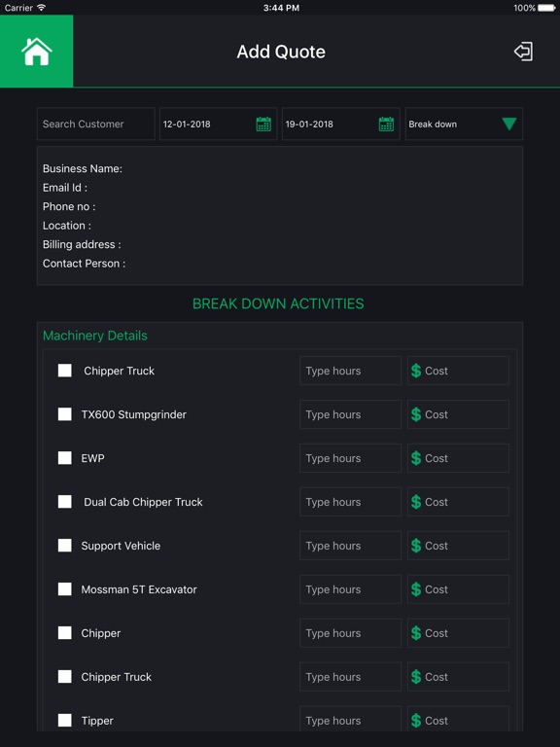
Task: Select hours field for Chipper Truck first row
Action: 350,371
